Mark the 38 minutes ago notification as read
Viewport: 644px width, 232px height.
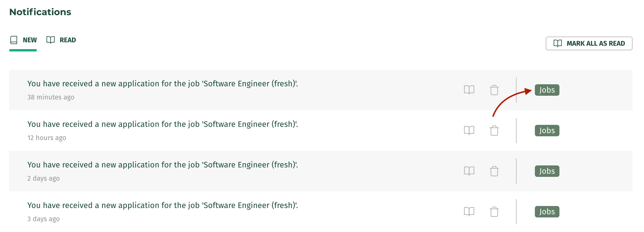[x=469, y=90]
